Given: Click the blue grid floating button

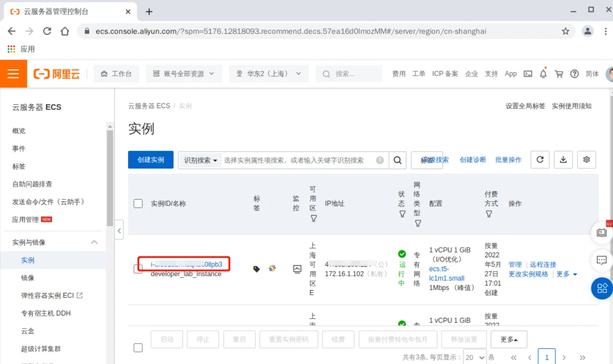Looking at the screenshot, I should click(x=602, y=289).
